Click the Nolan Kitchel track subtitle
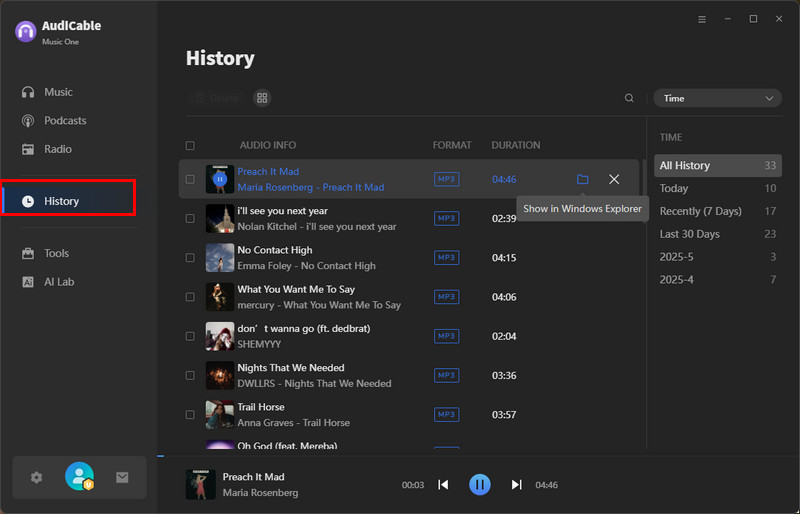Screen dimensions: 800x514 click(x=316, y=227)
